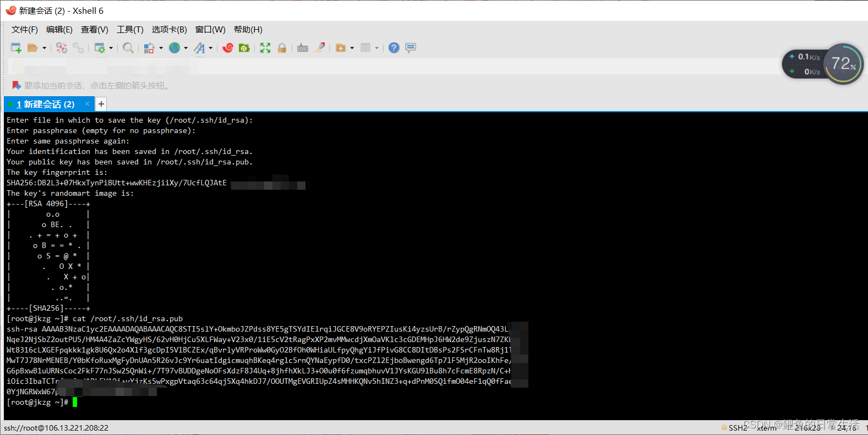Expand the folder-plus dropdown arrow
The height and width of the screenshot is (435, 868).
352,48
